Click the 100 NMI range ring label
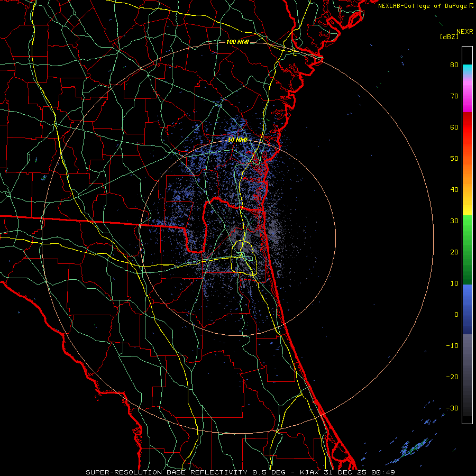Image resolution: width=476 pixels, height=476 pixels. click(x=237, y=42)
